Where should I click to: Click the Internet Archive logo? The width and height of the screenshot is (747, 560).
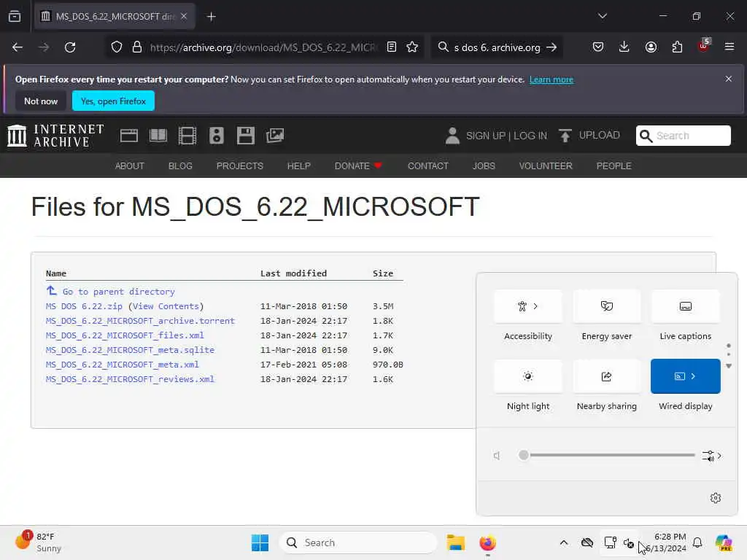tap(55, 136)
